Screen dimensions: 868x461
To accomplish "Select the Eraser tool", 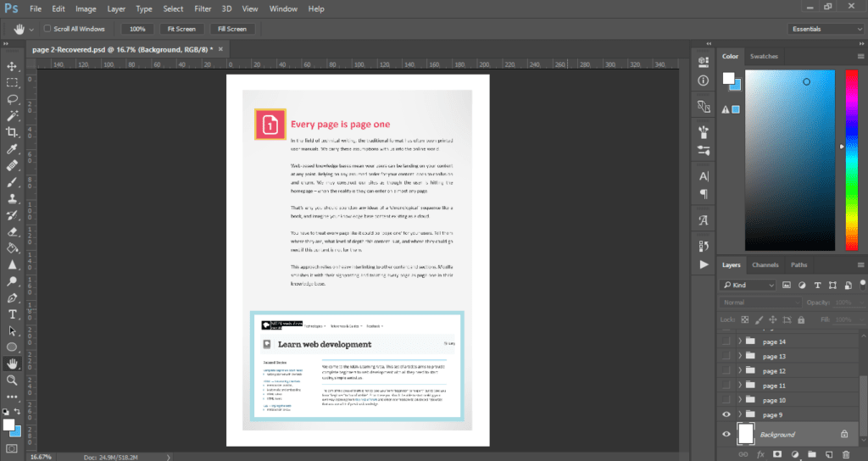I will (x=12, y=231).
